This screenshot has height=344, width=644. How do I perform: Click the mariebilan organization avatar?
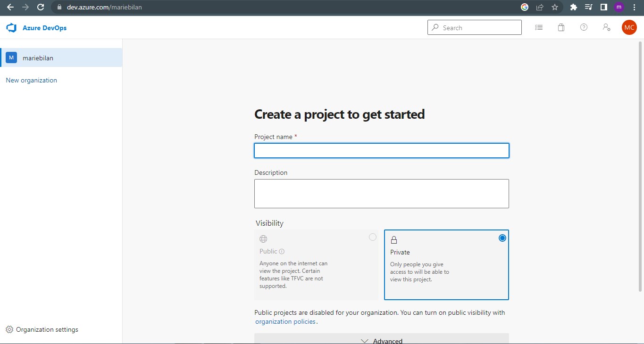pos(11,57)
